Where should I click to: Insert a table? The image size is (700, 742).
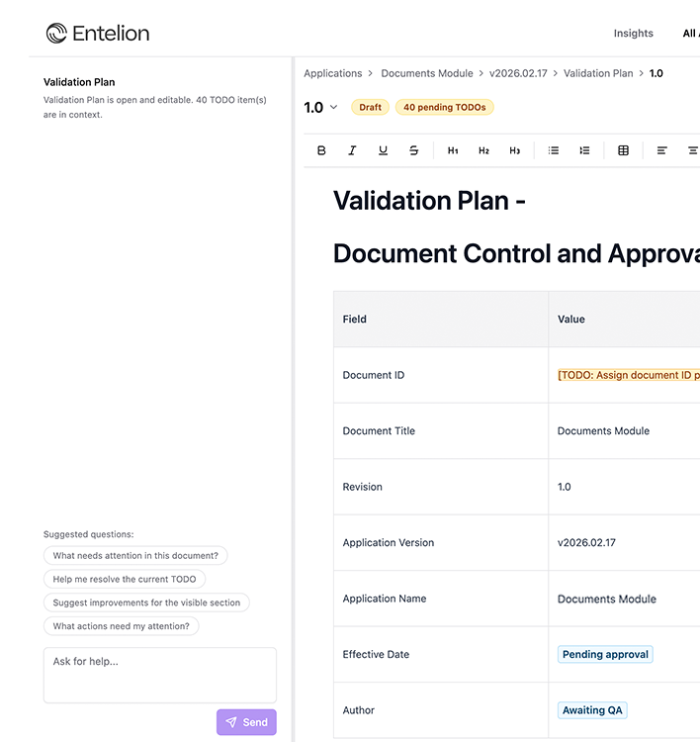click(x=624, y=150)
